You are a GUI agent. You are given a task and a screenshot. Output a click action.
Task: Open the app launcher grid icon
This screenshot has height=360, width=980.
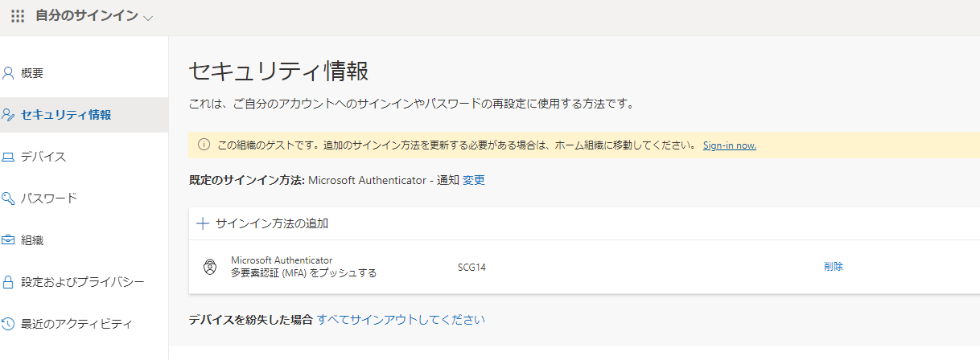pos(18,16)
